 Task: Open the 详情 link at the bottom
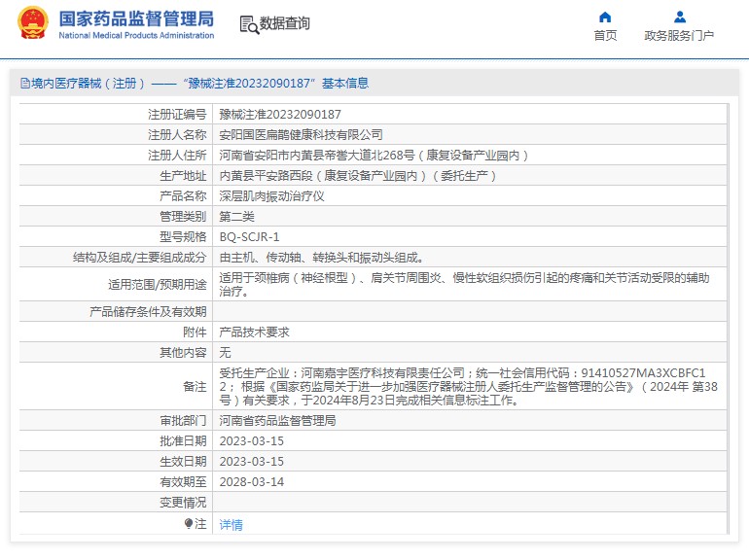tap(231, 524)
